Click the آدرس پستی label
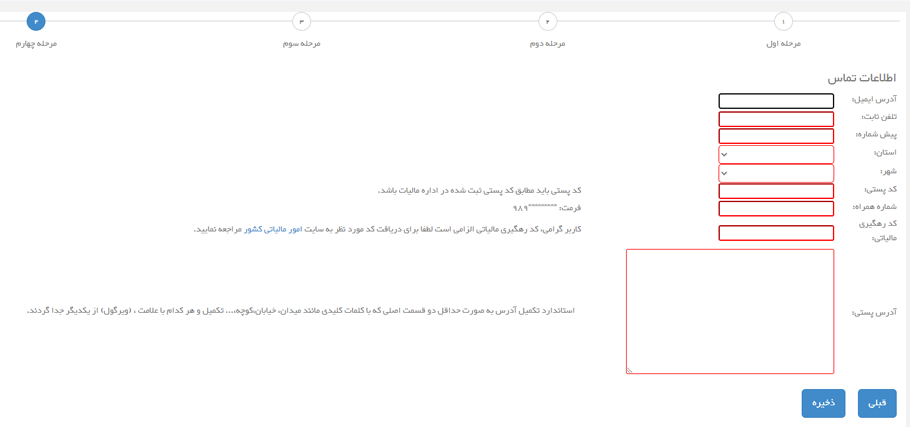 [x=874, y=313]
